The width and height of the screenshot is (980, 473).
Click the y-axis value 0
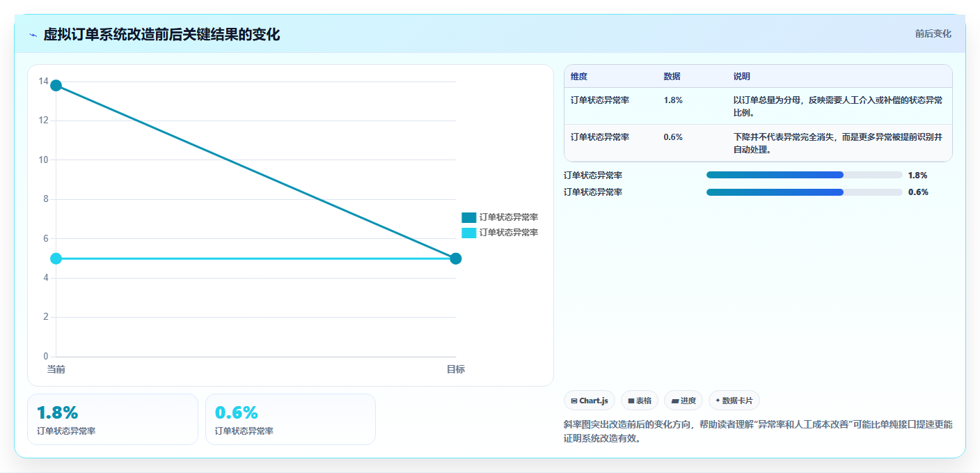click(46, 356)
